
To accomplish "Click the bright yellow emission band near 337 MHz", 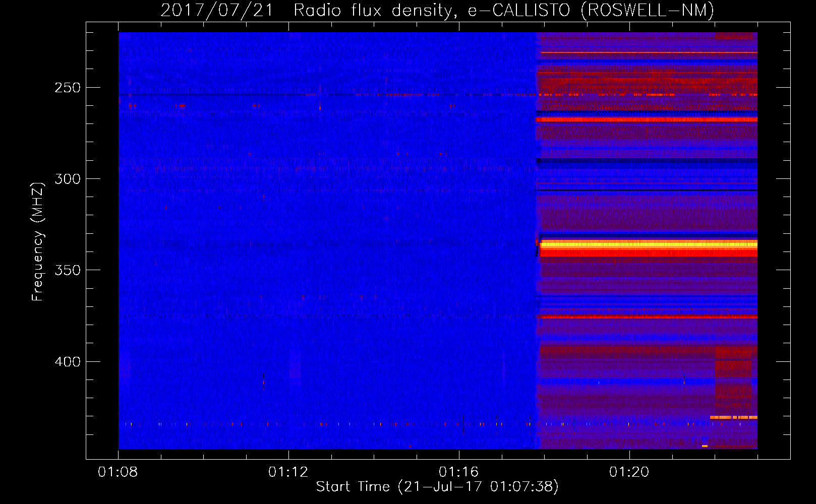I will (649, 245).
